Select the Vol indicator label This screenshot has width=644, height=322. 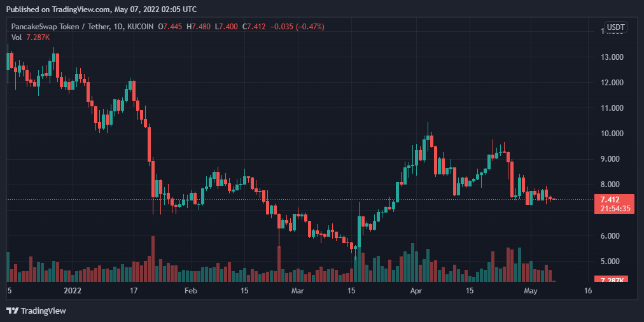coord(17,38)
